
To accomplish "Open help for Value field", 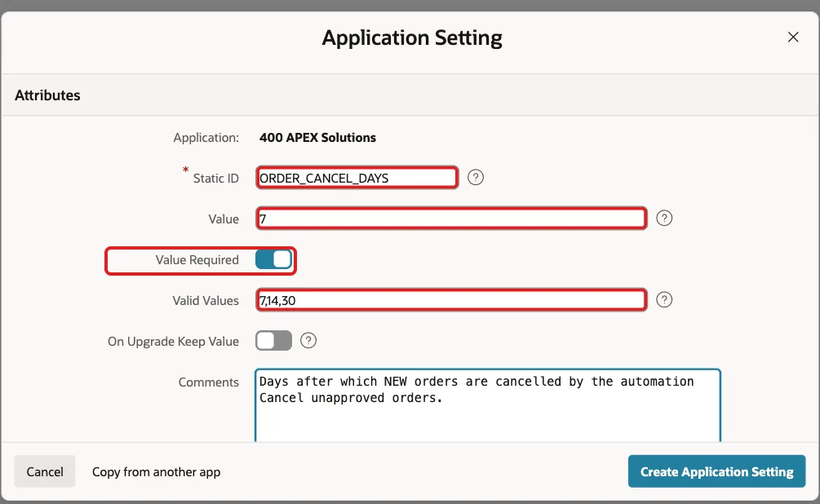I will click(x=664, y=218).
